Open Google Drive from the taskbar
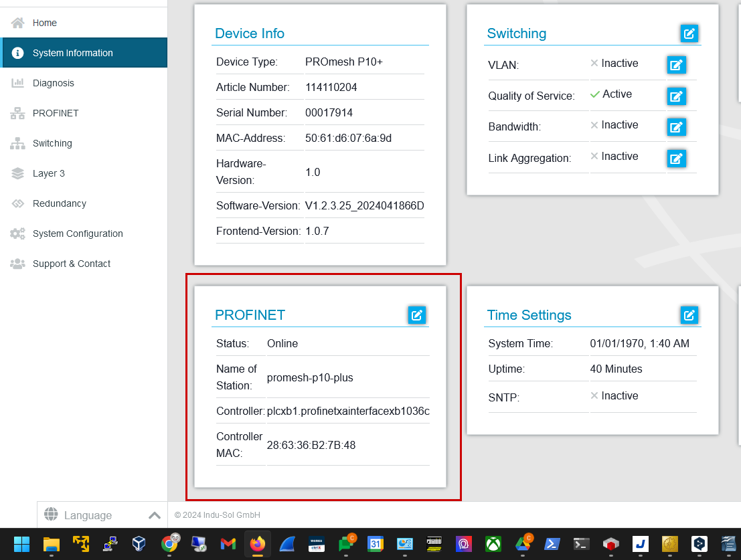The image size is (741, 560). tap(523, 543)
